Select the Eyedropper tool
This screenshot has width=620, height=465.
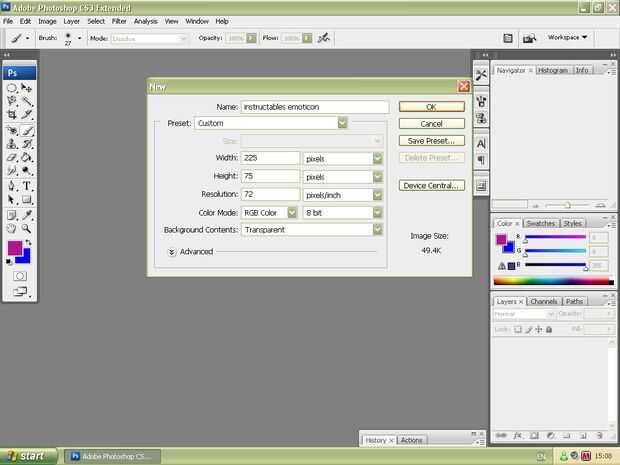tap(26, 215)
